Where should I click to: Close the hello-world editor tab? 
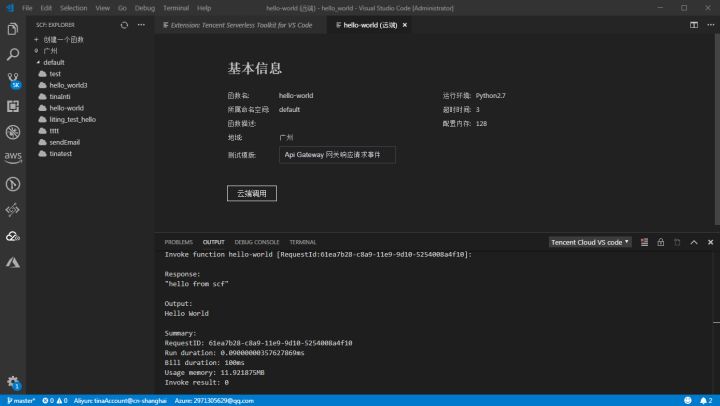point(405,25)
